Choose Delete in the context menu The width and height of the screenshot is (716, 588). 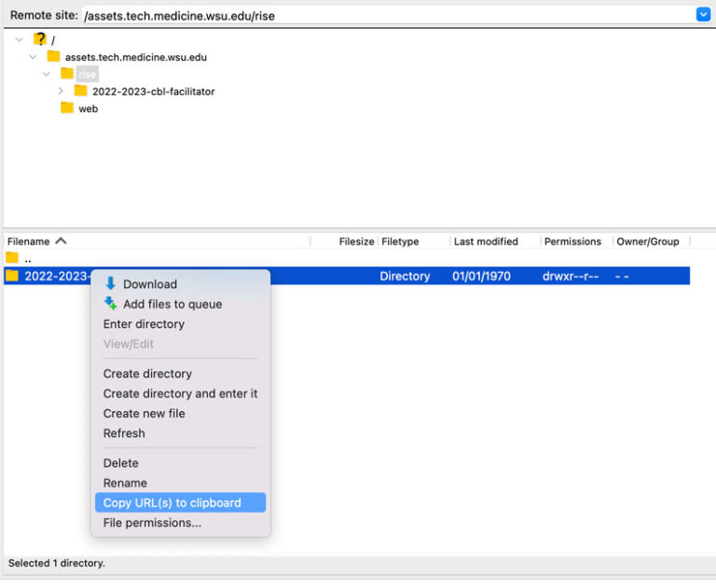tap(121, 463)
